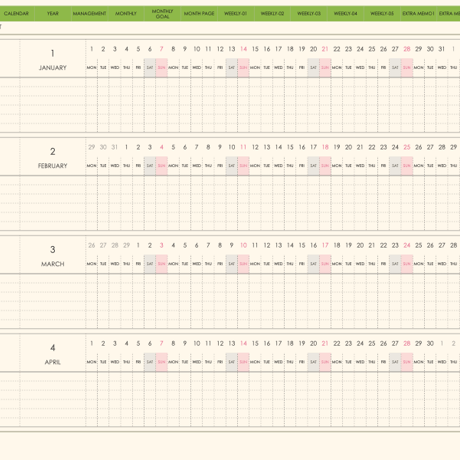Go to the MONTHLY tab
The width and height of the screenshot is (460, 460).
126,14
